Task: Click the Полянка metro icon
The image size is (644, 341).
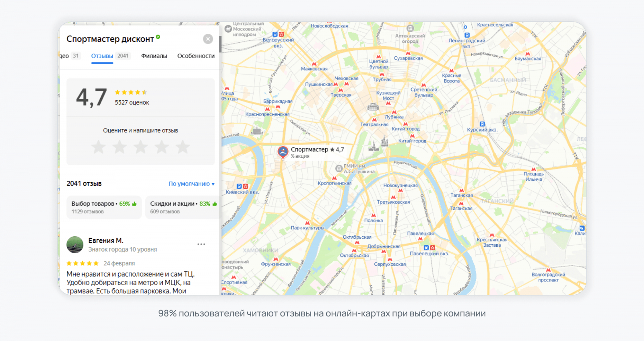Action: pos(374,215)
